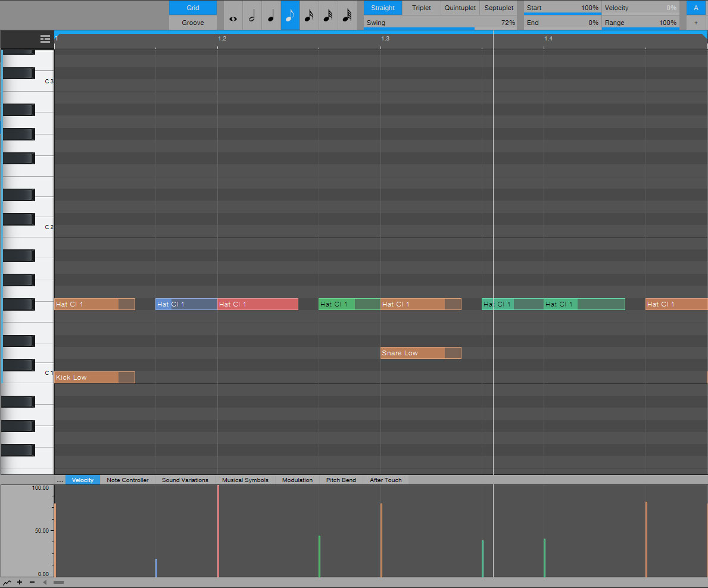Select the sixteenth note quantize value
708x588 pixels.
[x=309, y=15]
